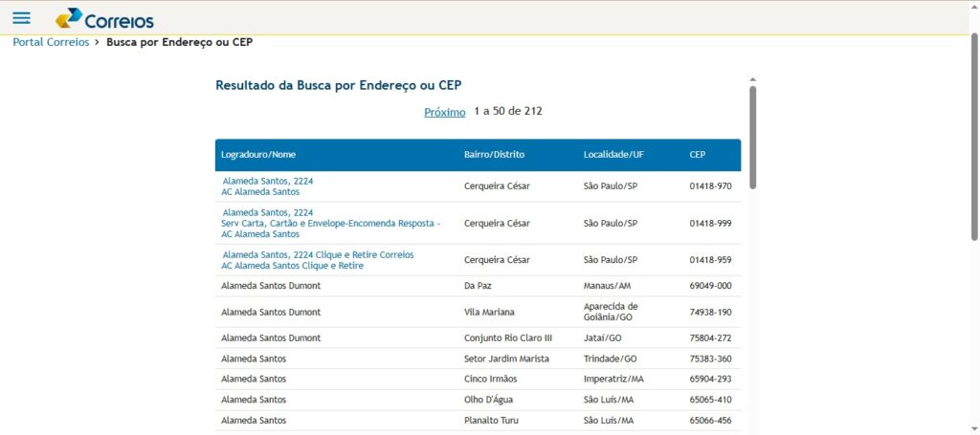
Task: Click the inner results scrollbar up arrow
Action: point(753,79)
